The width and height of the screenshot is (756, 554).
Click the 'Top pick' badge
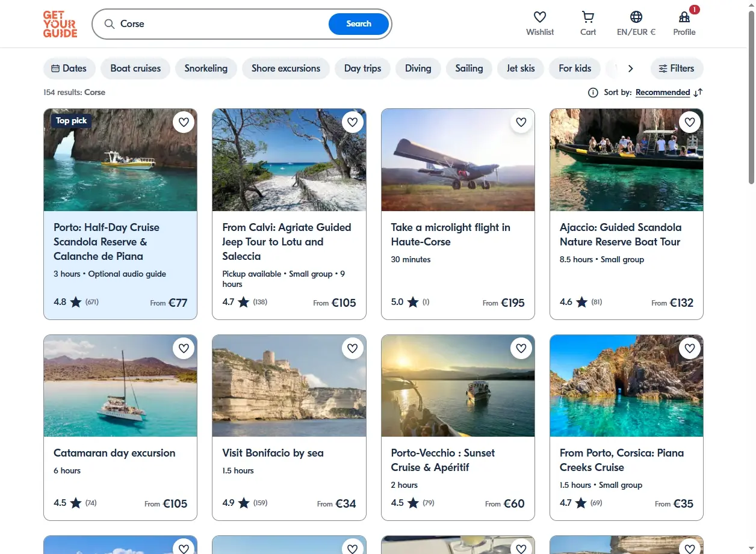71,121
